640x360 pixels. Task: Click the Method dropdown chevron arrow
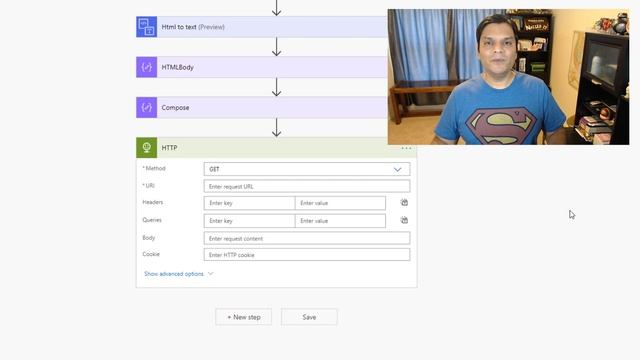398,169
